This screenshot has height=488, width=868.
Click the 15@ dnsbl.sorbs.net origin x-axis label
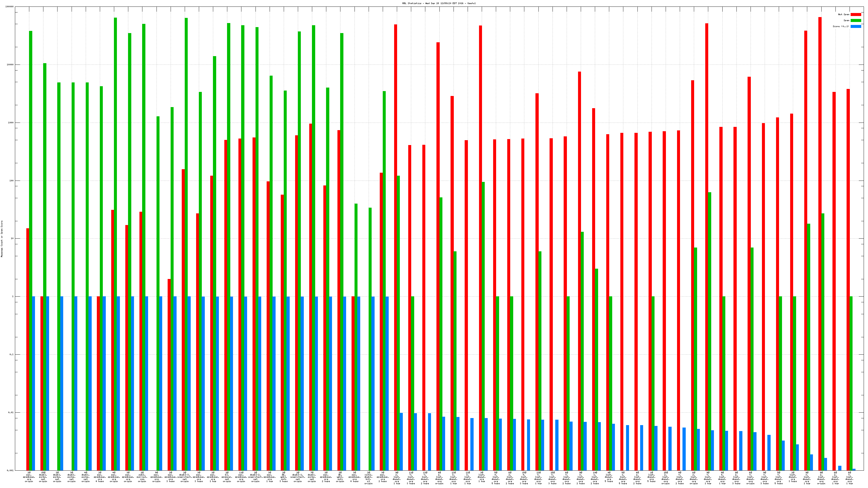tap(43, 477)
